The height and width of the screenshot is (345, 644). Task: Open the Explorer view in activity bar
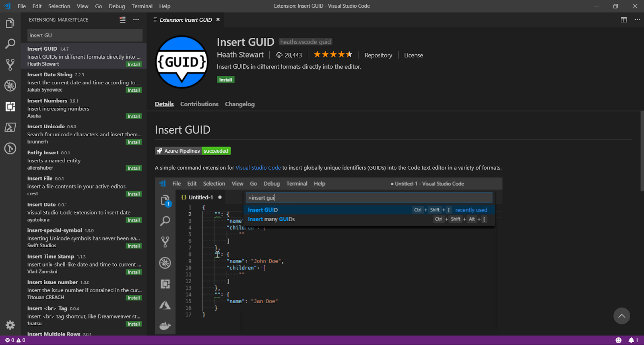(x=10, y=23)
